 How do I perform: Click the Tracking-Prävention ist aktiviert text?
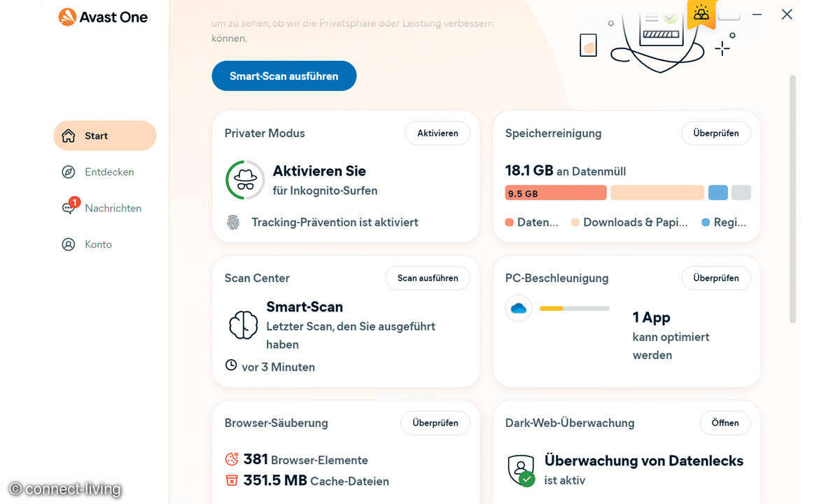(x=335, y=223)
